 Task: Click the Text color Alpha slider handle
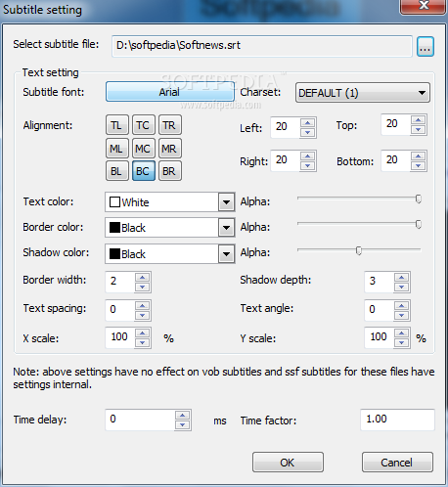pyautogui.click(x=419, y=199)
